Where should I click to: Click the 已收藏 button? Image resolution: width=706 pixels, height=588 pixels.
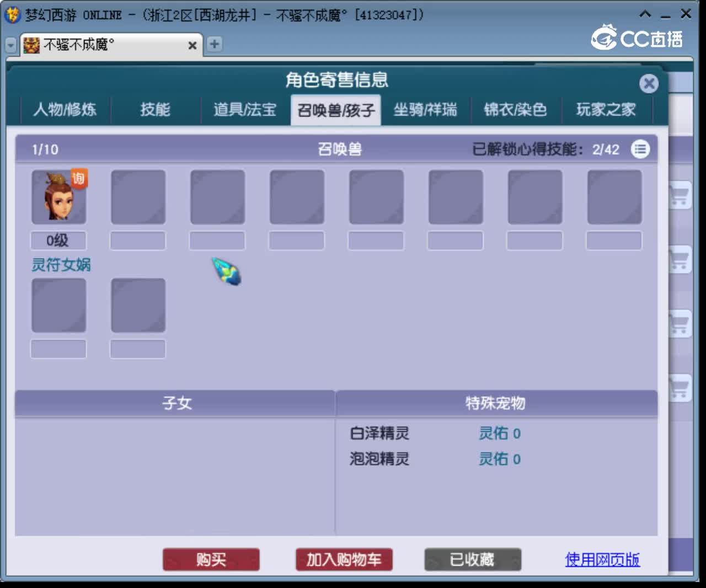473,559
